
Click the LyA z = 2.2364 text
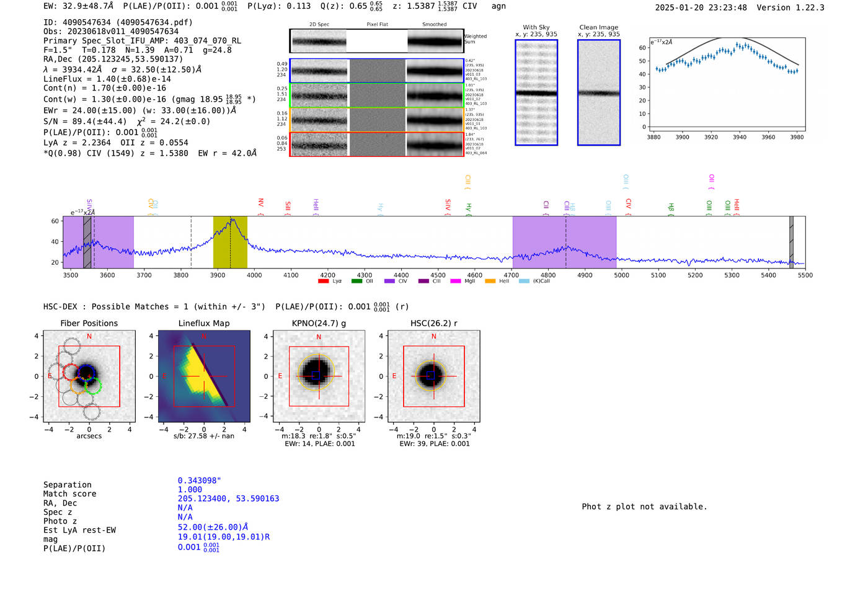76,143
